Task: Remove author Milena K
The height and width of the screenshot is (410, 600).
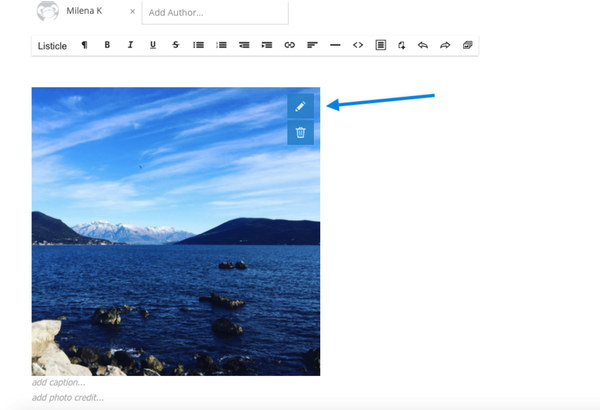Action: pyautogui.click(x=132, y=12)
